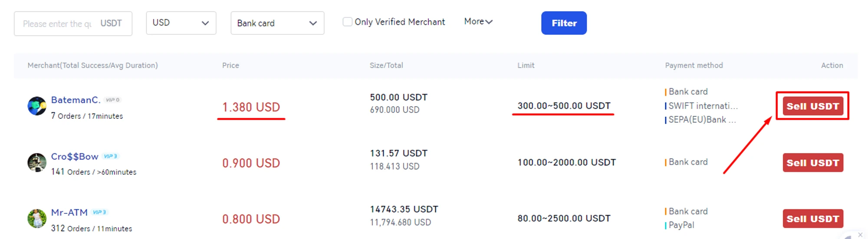Image resolution: width=868 pixels, height=239 pixels.
Task: Open the Bank card payment dropdown
Action: pyautogui.click(x=277, y=23)
